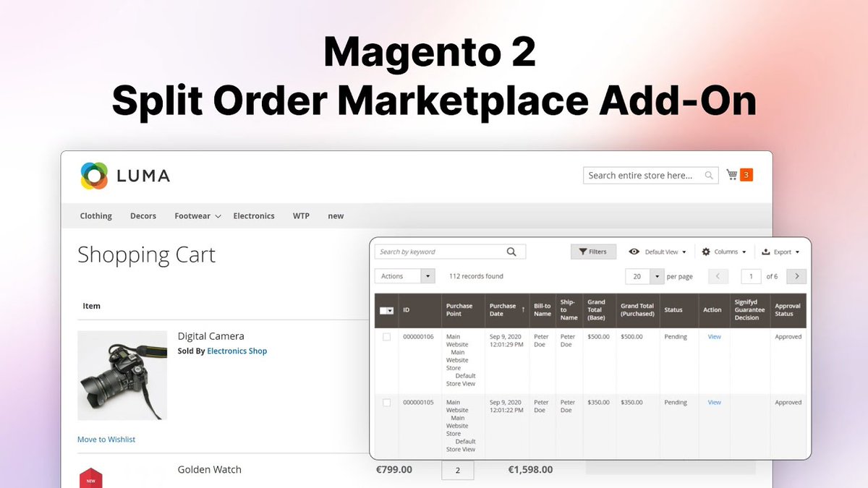Click the Status column header
Screen dimensions: 868x488
pyautogui.click(x=678, y=311)
